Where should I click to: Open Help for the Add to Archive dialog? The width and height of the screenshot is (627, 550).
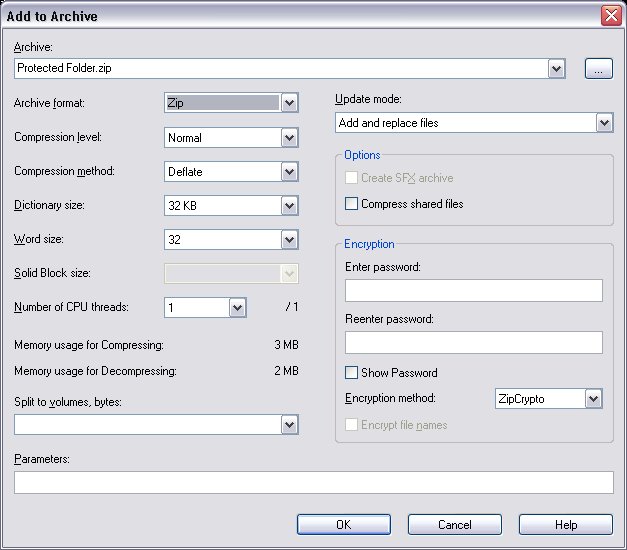click(566, 524)
